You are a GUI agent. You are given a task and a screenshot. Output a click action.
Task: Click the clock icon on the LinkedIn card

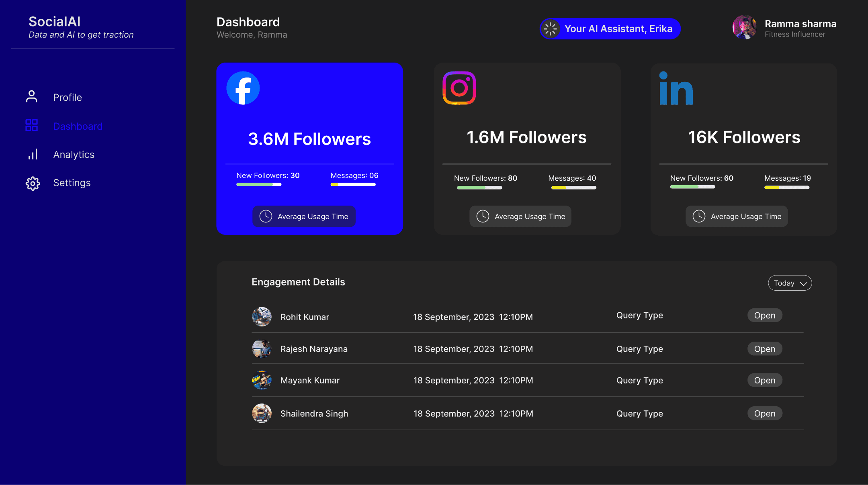[x=699, y=216]
